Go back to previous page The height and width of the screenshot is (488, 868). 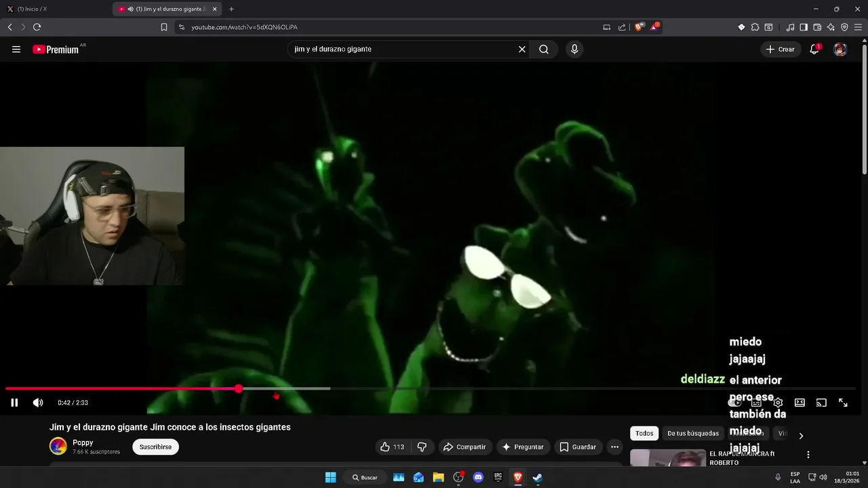pyautogui.click(x=9, y=27)
